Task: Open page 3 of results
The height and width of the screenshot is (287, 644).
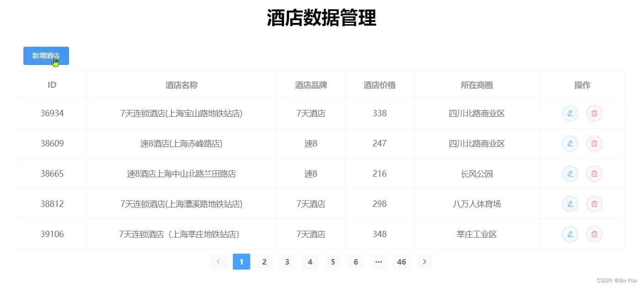Action: pos(287,261)
